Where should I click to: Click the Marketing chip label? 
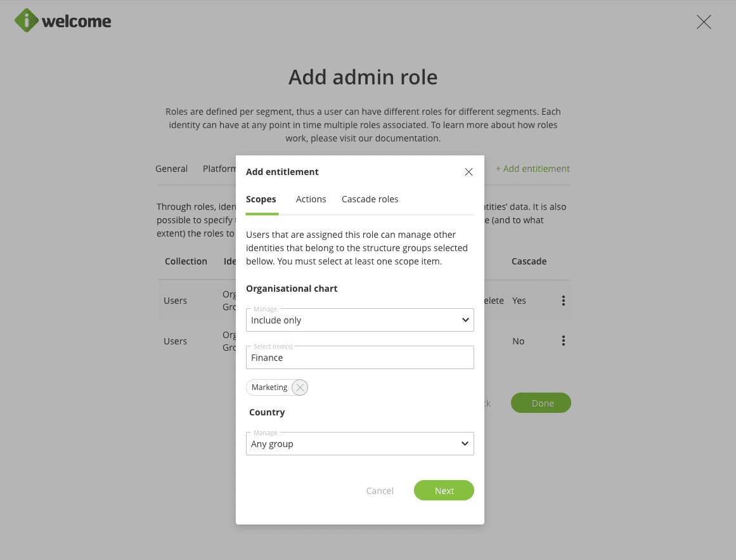[269, 387]
